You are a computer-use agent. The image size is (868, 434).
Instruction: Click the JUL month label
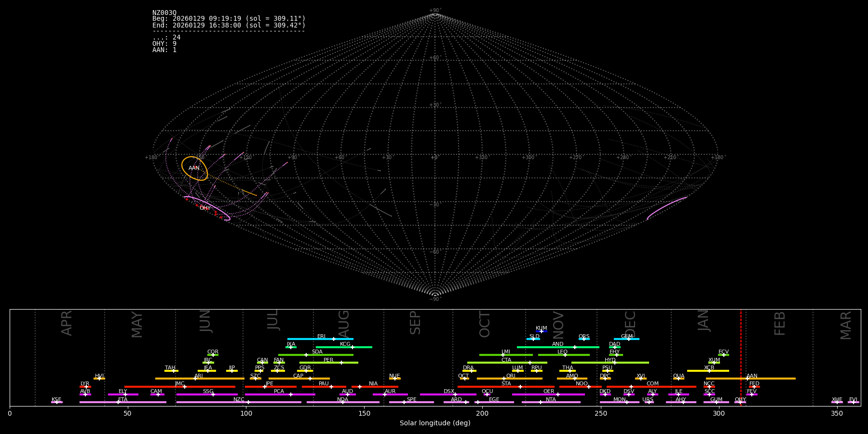[x=273, y=320]
